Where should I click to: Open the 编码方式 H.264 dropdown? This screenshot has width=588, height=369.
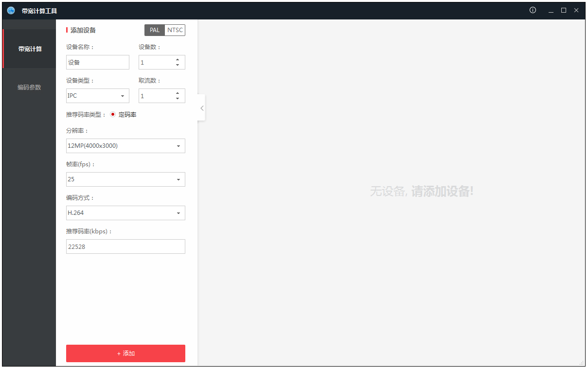click(x=125, y=213)
